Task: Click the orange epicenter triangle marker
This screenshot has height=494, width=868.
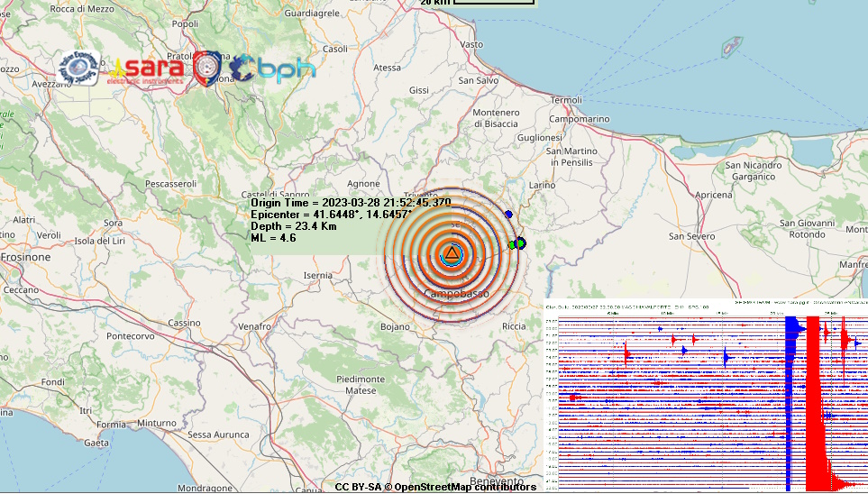Action: [451, 255]
